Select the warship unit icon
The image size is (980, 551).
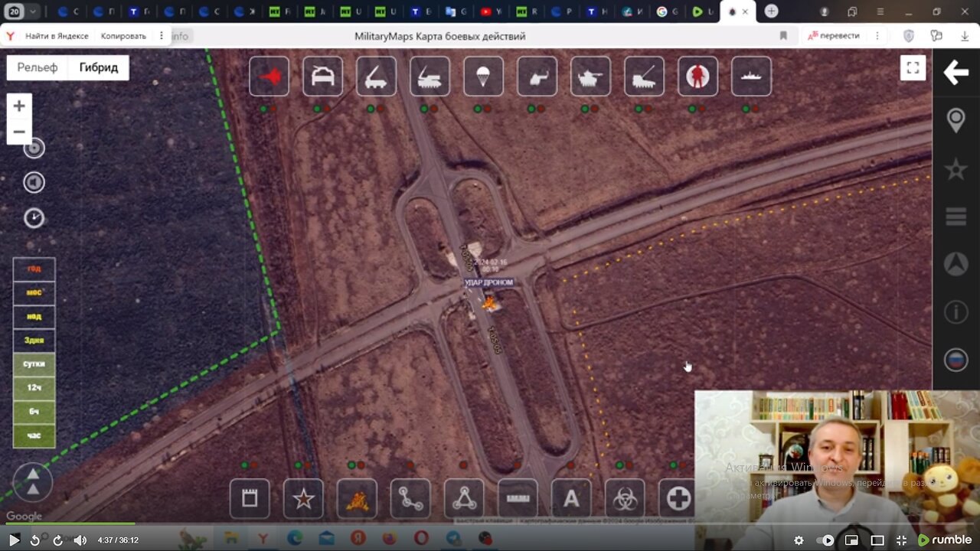click(x=751, y=76)
